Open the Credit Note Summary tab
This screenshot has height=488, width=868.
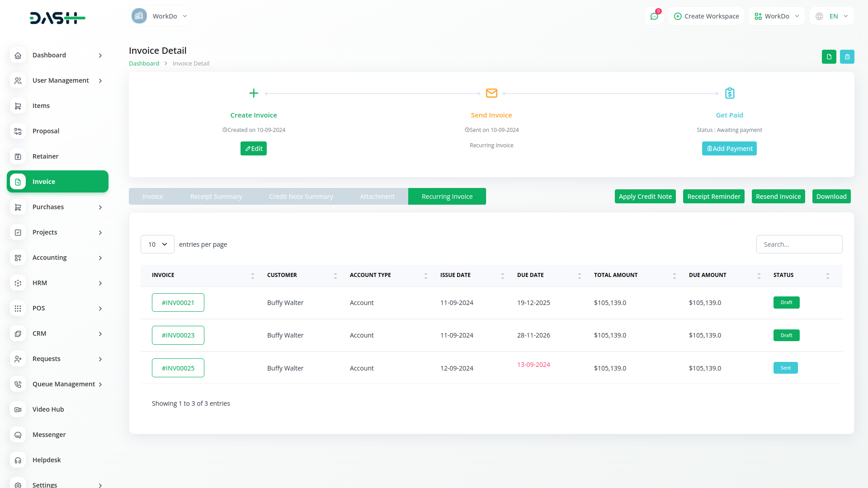(301, 197)
